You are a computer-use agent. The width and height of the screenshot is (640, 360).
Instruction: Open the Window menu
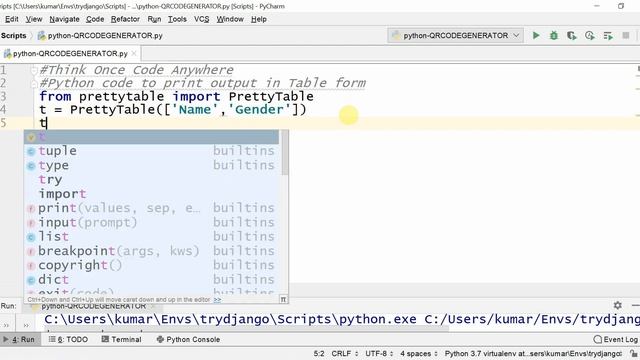tap(230, 19)
